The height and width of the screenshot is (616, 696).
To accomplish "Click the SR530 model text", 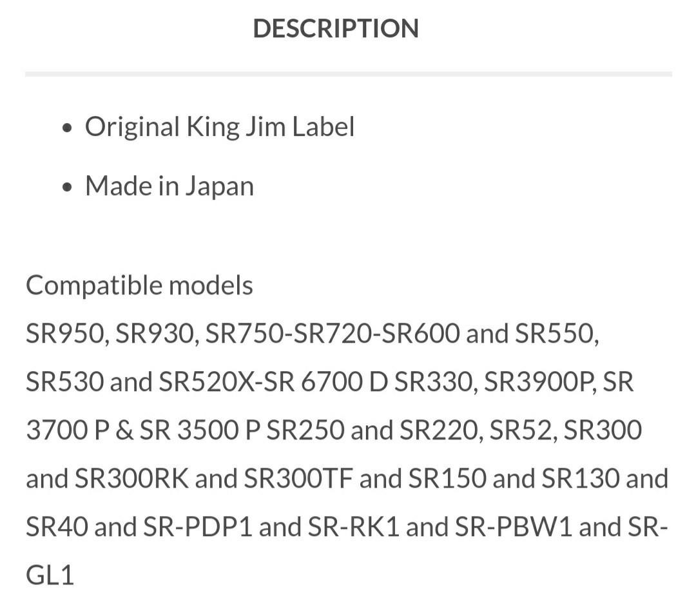I will (x=64, y=382).
